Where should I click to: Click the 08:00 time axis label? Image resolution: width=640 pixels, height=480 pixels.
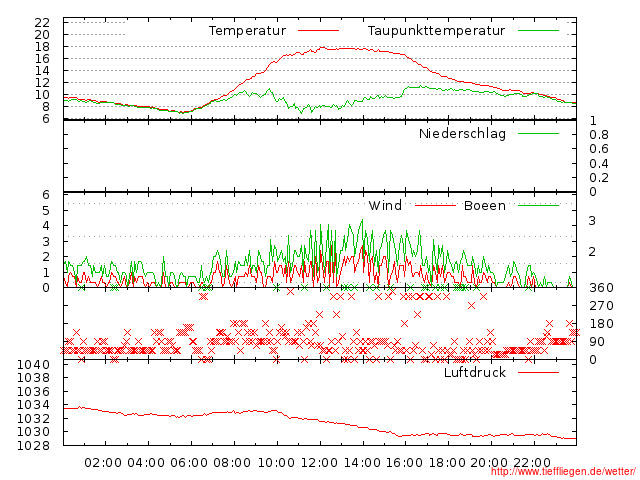coord(232,463)
